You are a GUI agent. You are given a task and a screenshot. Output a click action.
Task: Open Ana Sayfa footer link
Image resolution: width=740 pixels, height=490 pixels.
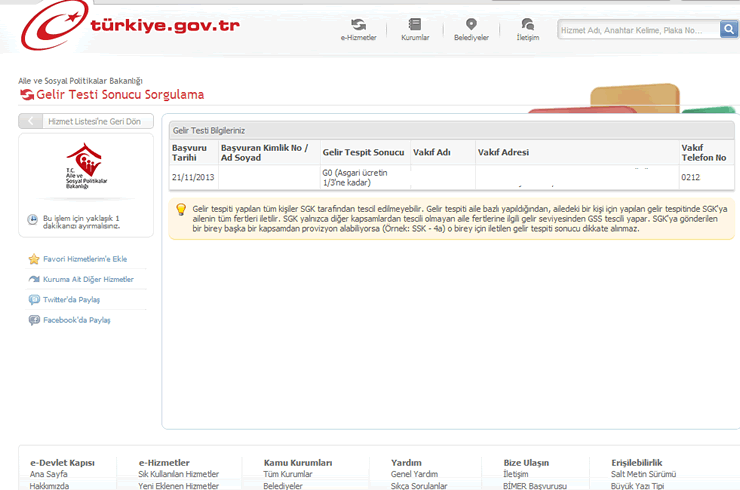click(49, 474)
